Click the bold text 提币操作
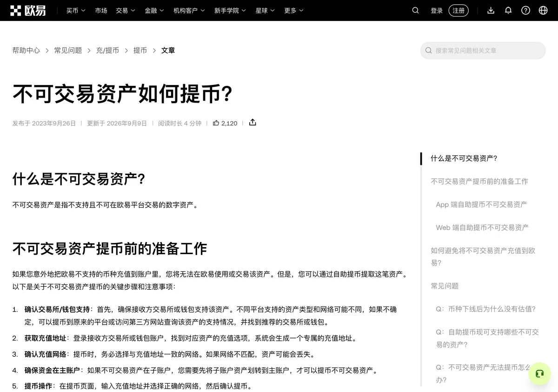Screen dimensions: 558x392 pyautogui.click(x=38, y=386)
